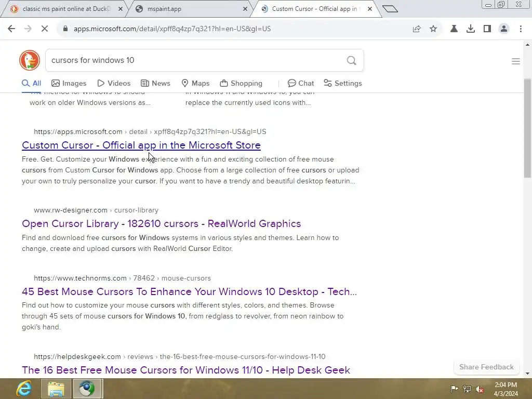The height and width of the screenshot is (399, 532).
Task: Toggle the browser side panel icon
Action: coord(487,29)
